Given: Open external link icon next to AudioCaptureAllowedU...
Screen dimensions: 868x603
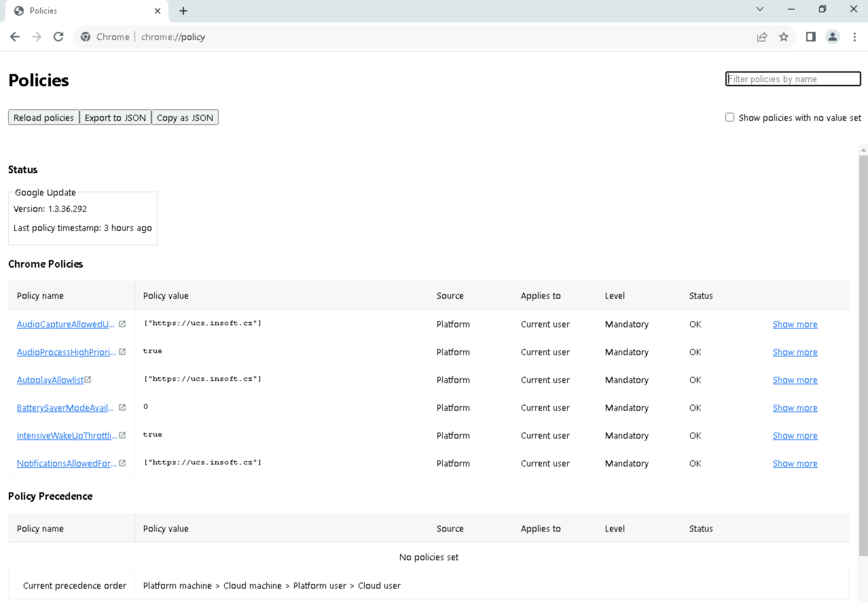Looking at the screenshot, I should pyautogui.click(x=122, y=324).
